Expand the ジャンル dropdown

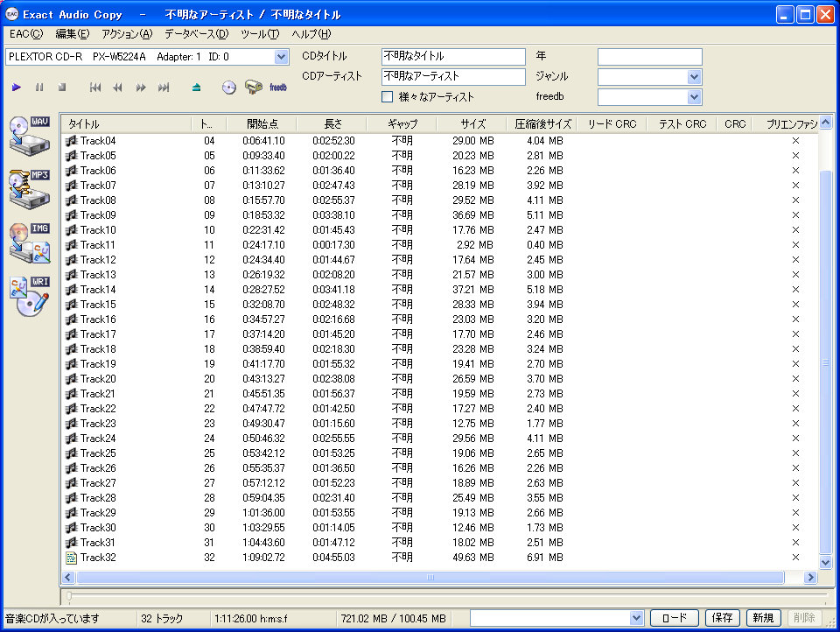point(694,77)
